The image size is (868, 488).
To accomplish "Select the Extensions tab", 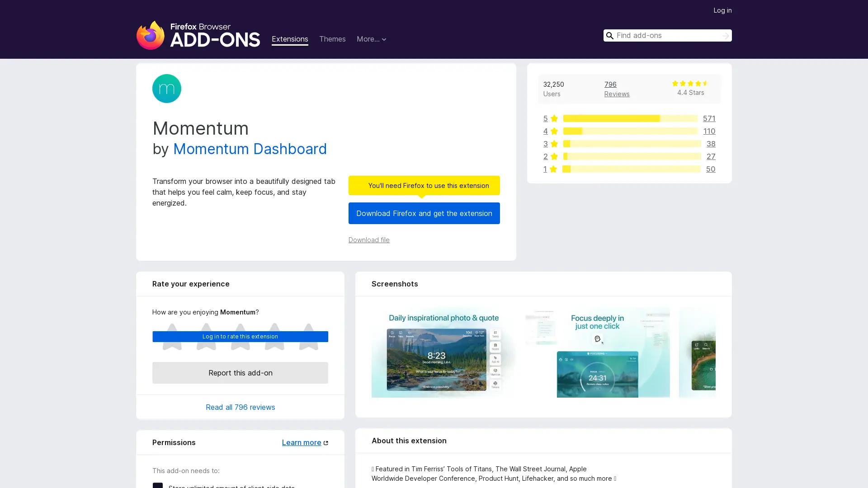I will (289, 39).
